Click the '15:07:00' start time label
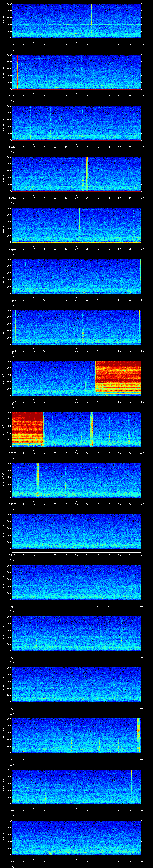Viewport: 153px width, 868px height. [12, 351]
